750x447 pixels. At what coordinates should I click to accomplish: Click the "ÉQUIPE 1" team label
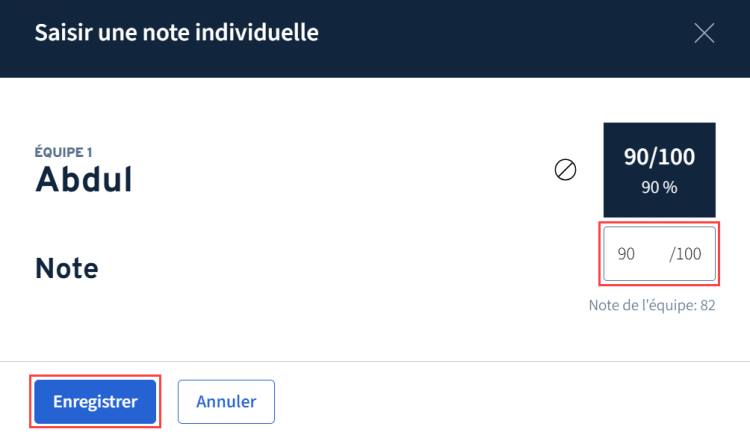click(64, 152)
